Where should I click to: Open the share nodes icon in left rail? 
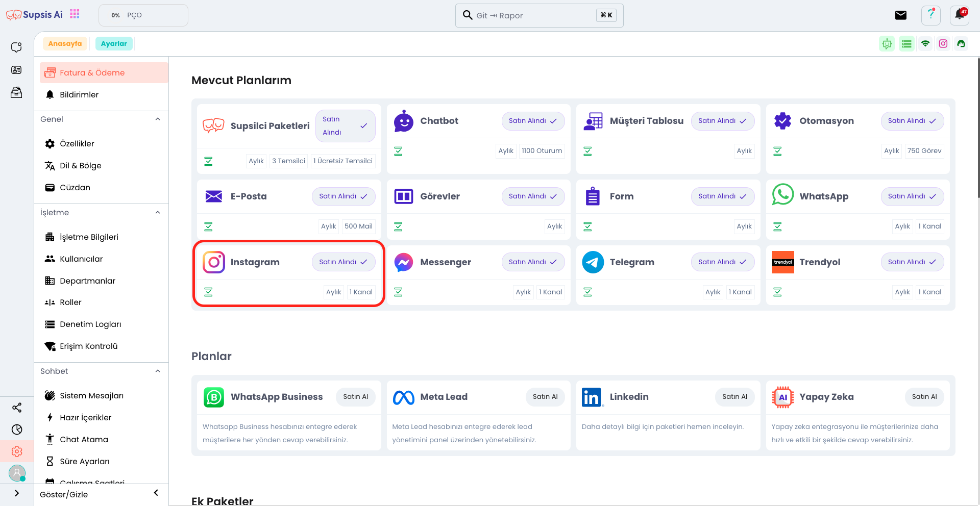tap(17, 408)
